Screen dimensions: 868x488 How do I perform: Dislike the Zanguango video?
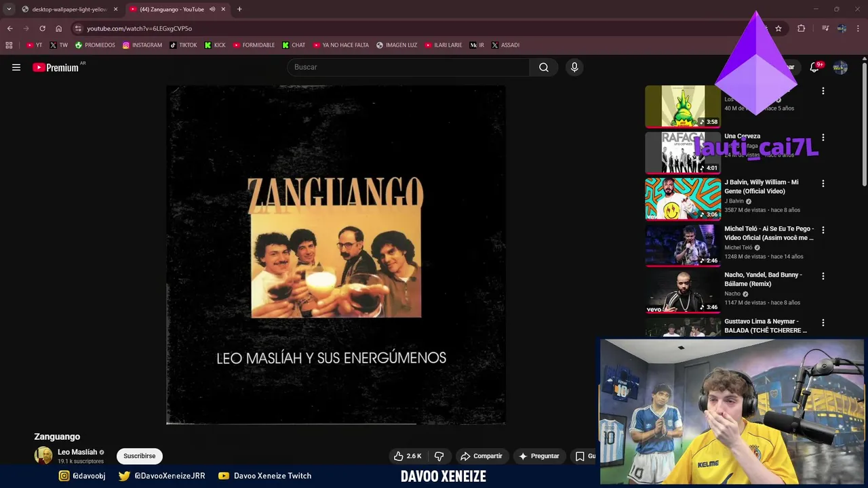[x=439, y=456]
